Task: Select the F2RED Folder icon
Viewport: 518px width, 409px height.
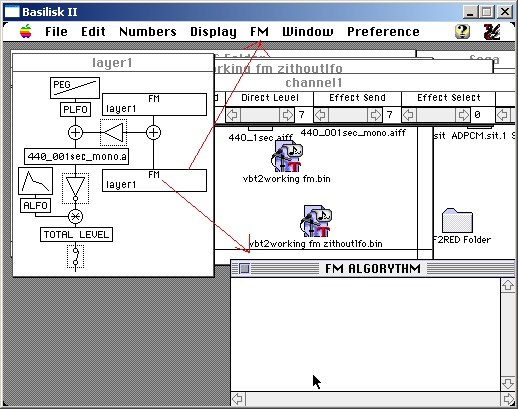Action: (457, 221)
